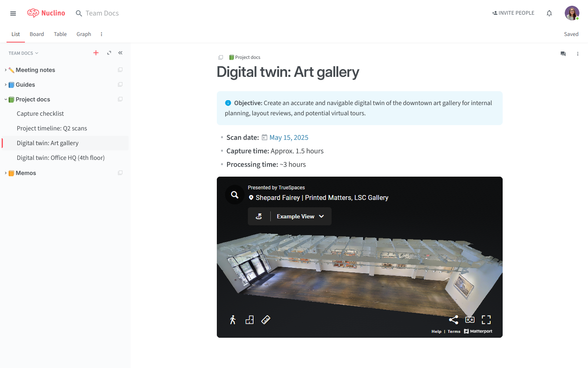
Task: Open Project docs collection
Action: (x=33, y=99)
